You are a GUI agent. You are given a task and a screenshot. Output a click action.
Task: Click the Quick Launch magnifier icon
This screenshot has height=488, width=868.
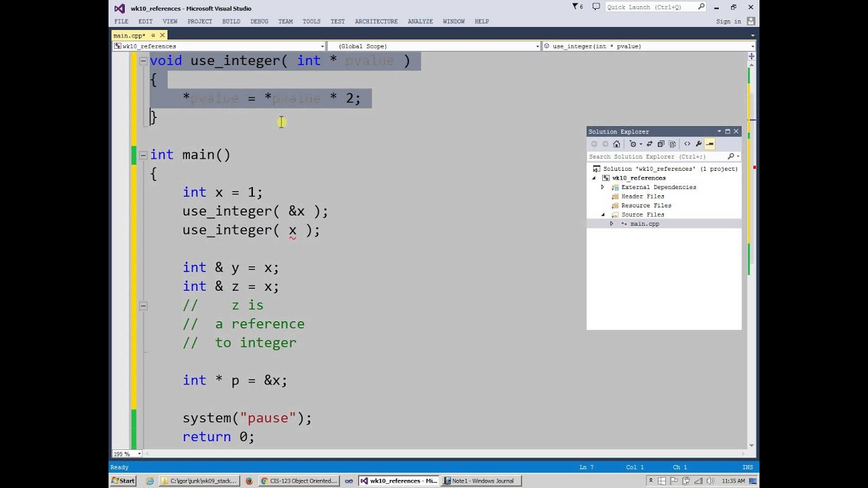(701, 7)
